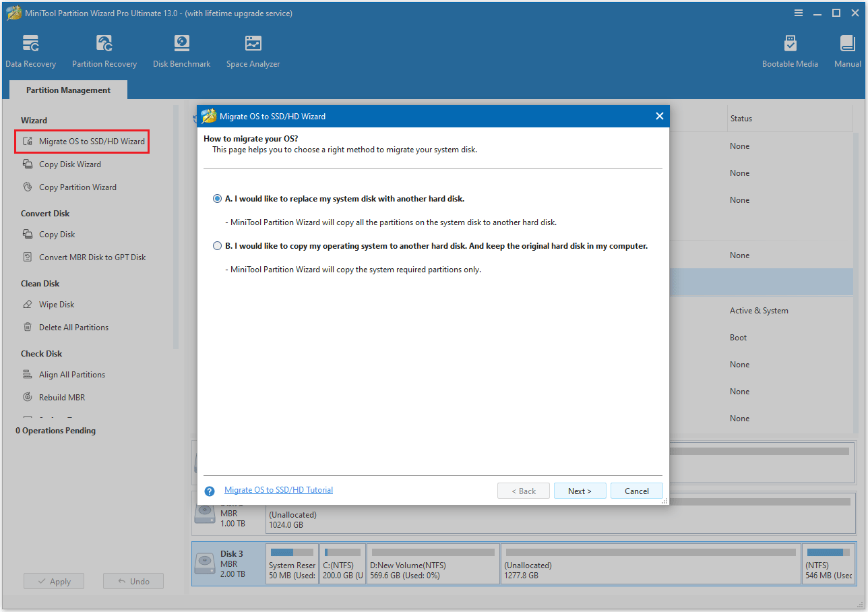The image size is (868, 612).
Task: Select the Wipe Disk function
Action: tap(56, 304)
